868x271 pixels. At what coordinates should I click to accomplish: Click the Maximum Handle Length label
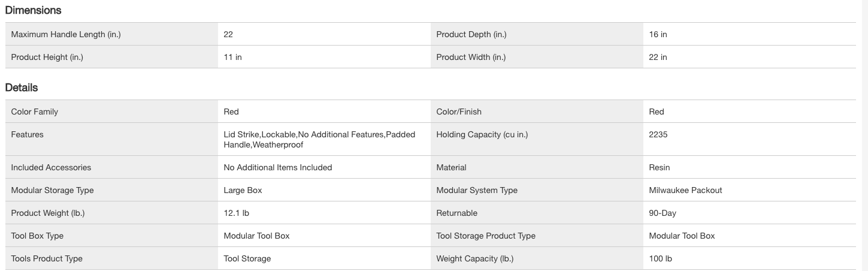(66, 35)
